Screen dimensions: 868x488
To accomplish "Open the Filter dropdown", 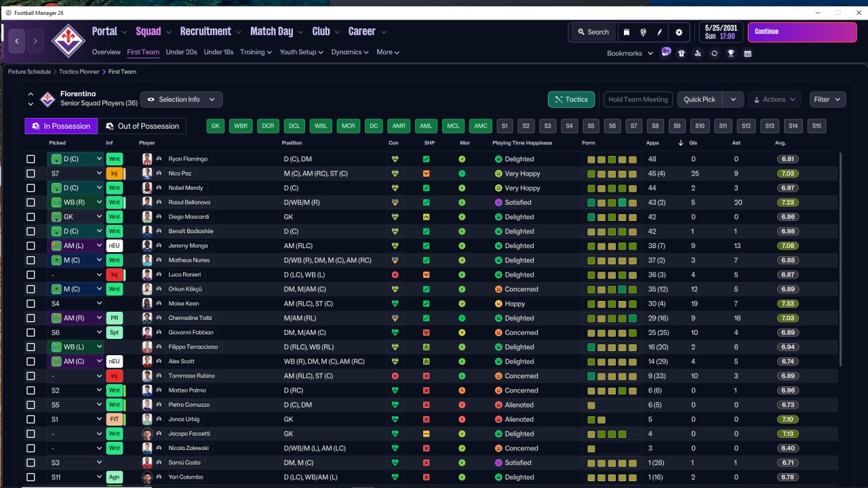I will tap(827, 100).
